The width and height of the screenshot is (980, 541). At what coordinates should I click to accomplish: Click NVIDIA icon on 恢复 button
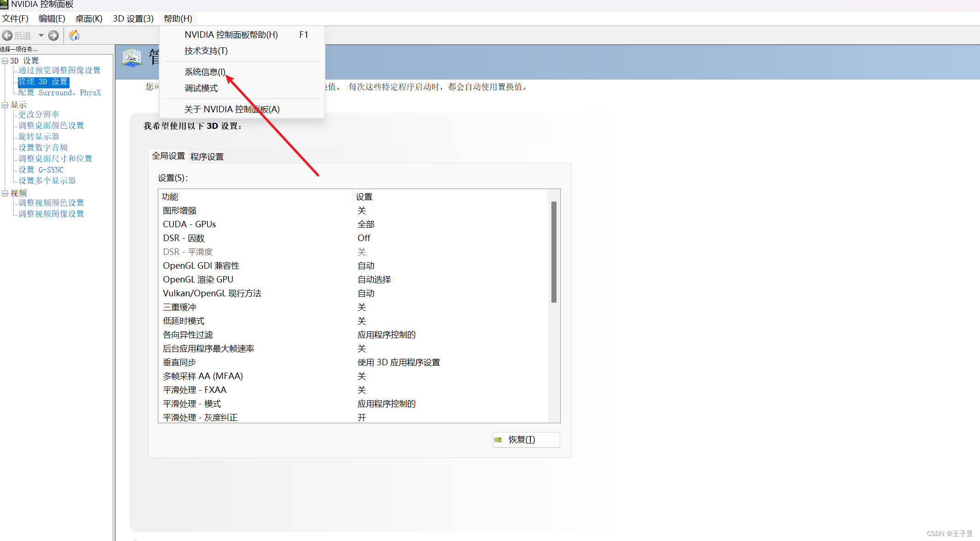click(498, 440)
